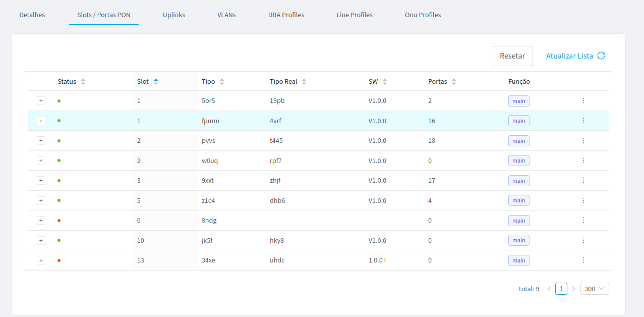
Task: Expand the jk5f slot row
Action: (x=41, y=241)
